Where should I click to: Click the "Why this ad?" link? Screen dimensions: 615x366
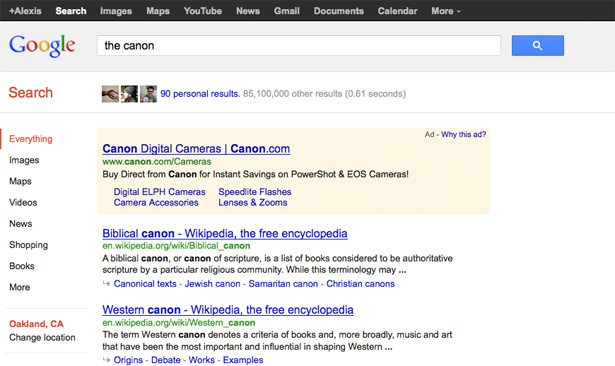click(x=464, y=135)
